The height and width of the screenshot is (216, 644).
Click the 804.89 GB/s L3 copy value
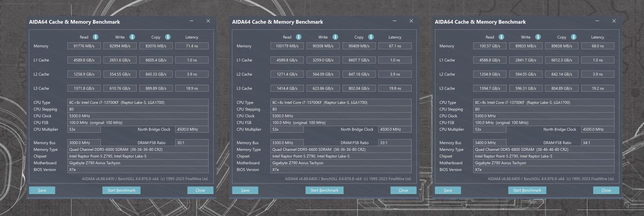[561, 88]
